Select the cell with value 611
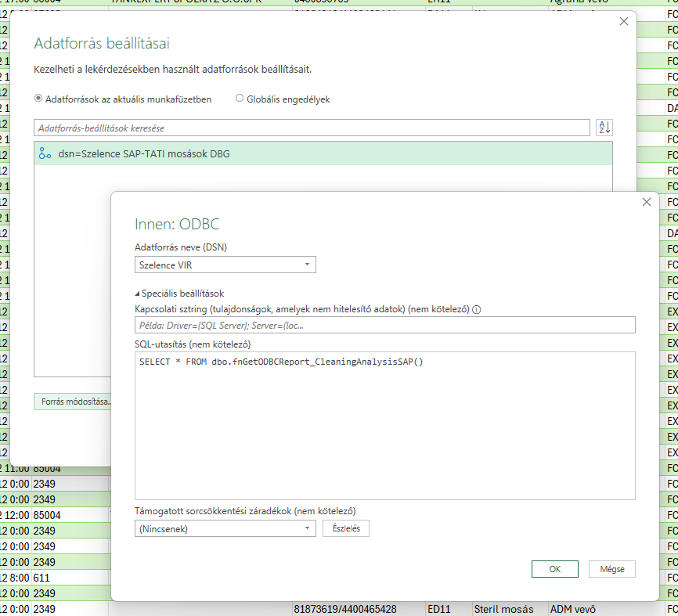Image resolution: width=678 pixels, height=616 pixels. click(69, 578)
